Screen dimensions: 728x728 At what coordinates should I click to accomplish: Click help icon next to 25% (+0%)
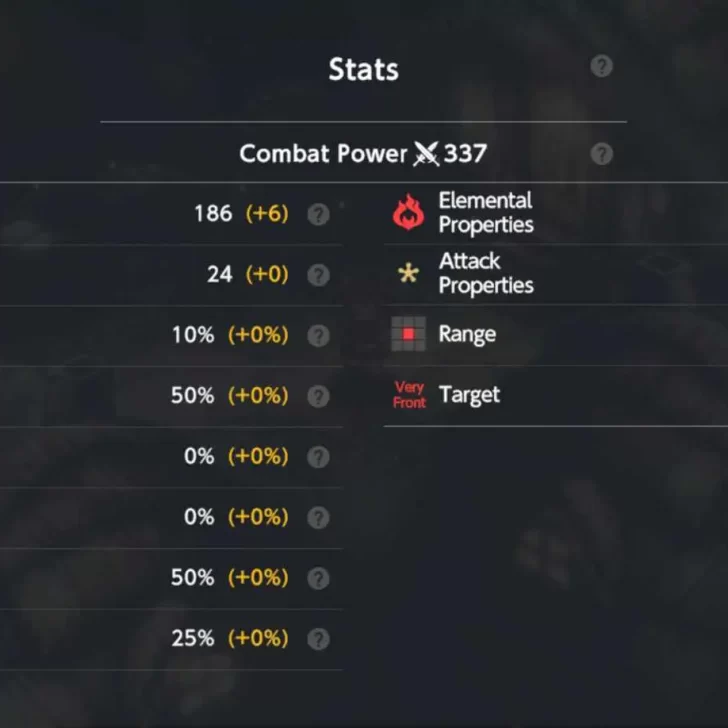(318, 639)
